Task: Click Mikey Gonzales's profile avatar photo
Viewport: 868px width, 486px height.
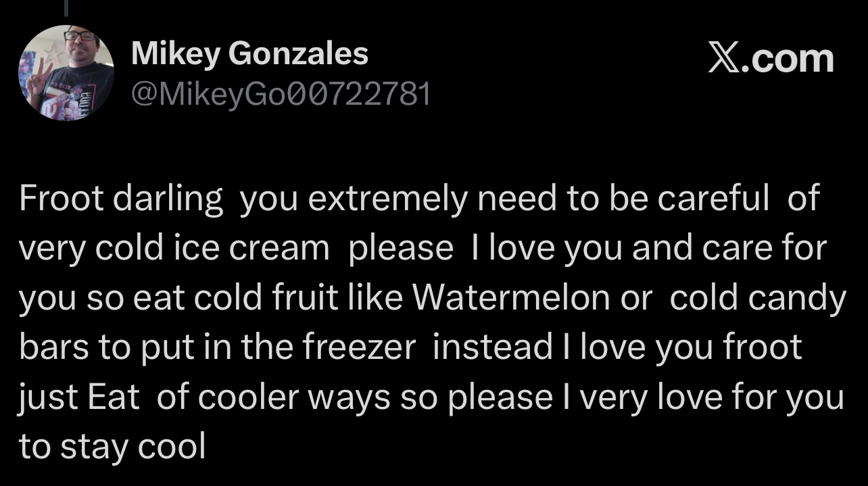Action: click(x=66, y=73)
